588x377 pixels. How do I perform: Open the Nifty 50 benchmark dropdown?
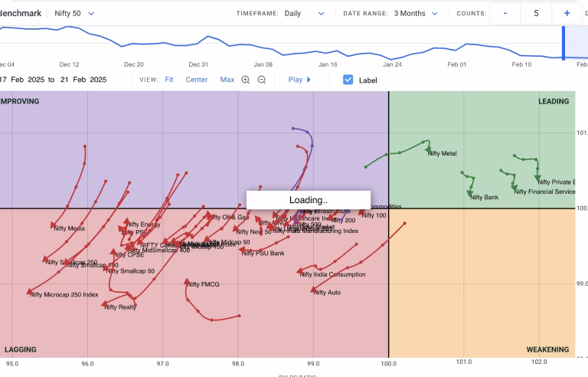tap(75, 13)
